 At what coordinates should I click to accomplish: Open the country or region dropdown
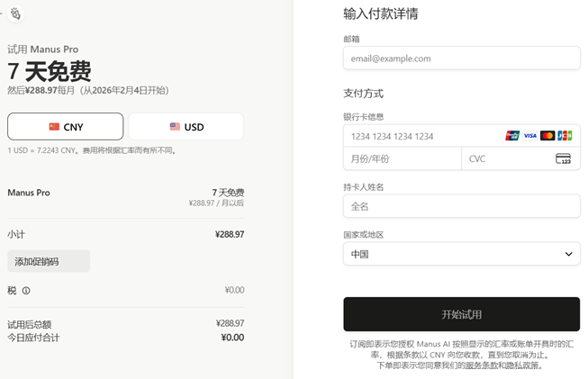pyautogui.click(x=461, y=254)
